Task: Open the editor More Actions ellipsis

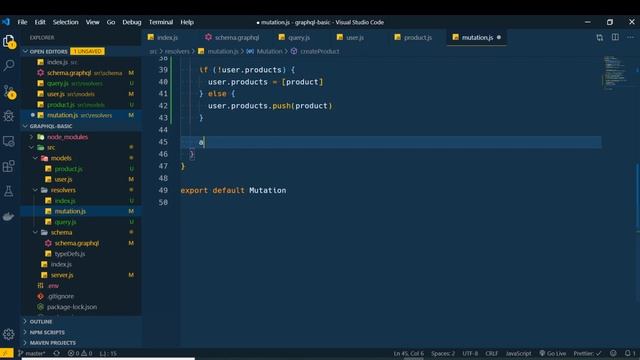Action: coord(631,37)
